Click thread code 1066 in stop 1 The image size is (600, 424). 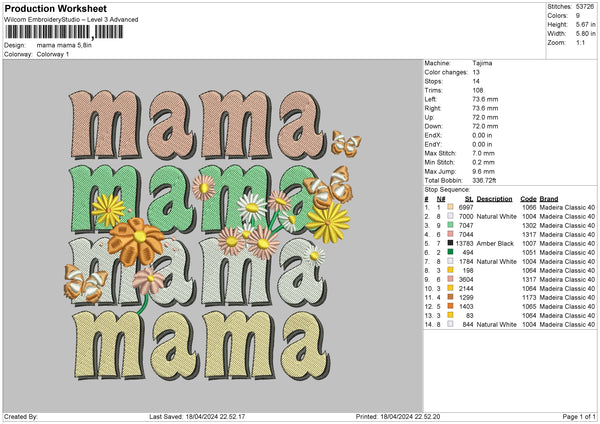coord(529,207)
